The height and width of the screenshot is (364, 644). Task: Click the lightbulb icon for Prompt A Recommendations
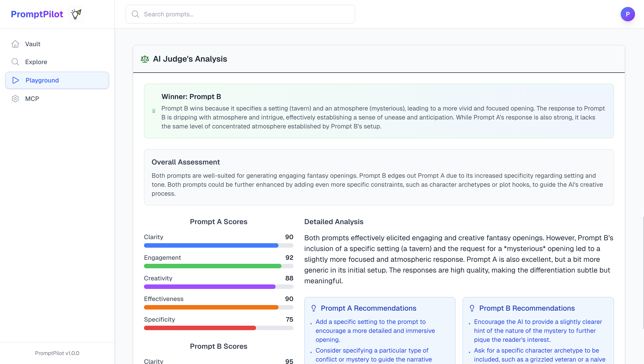[314, 308]
